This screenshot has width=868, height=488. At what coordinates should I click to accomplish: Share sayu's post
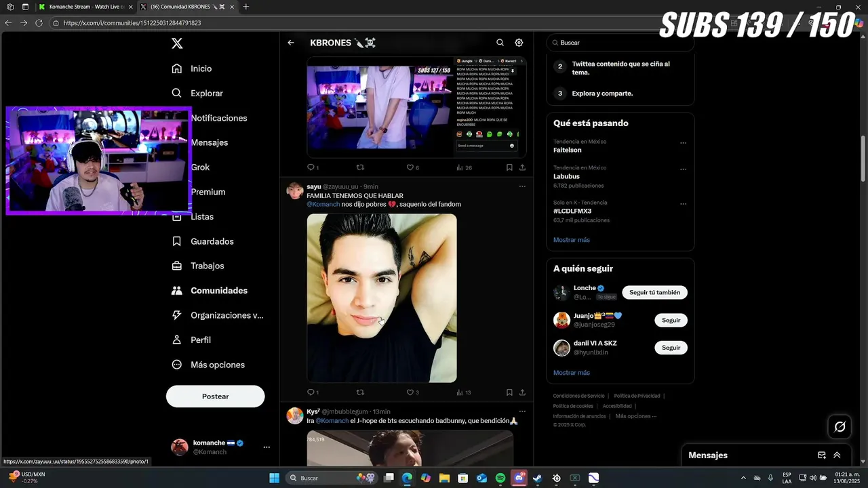pos(522,392)
